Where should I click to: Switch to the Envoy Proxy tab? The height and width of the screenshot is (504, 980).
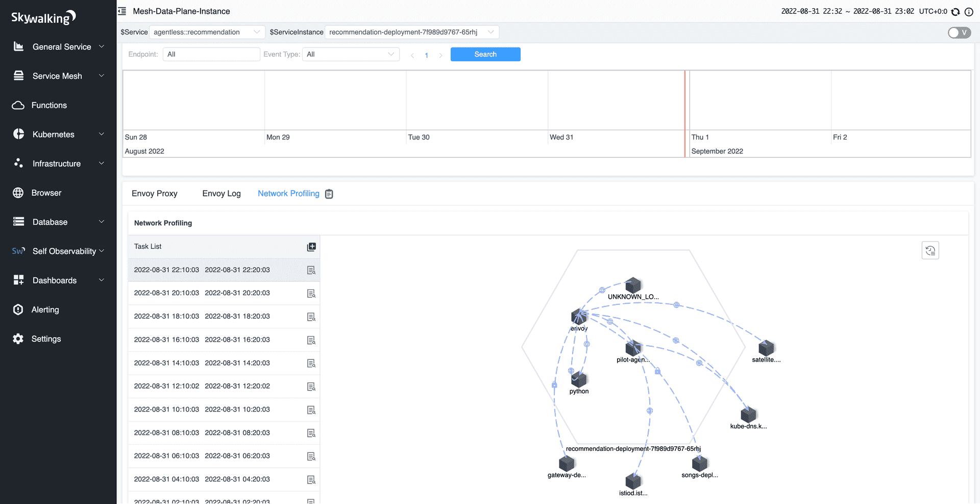pos(154,194)
